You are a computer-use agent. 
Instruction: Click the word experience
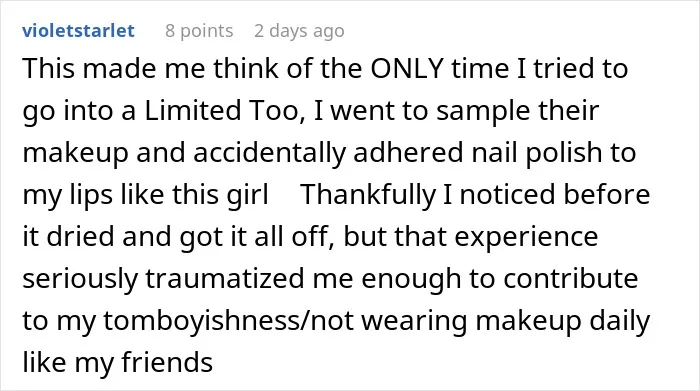526,237
